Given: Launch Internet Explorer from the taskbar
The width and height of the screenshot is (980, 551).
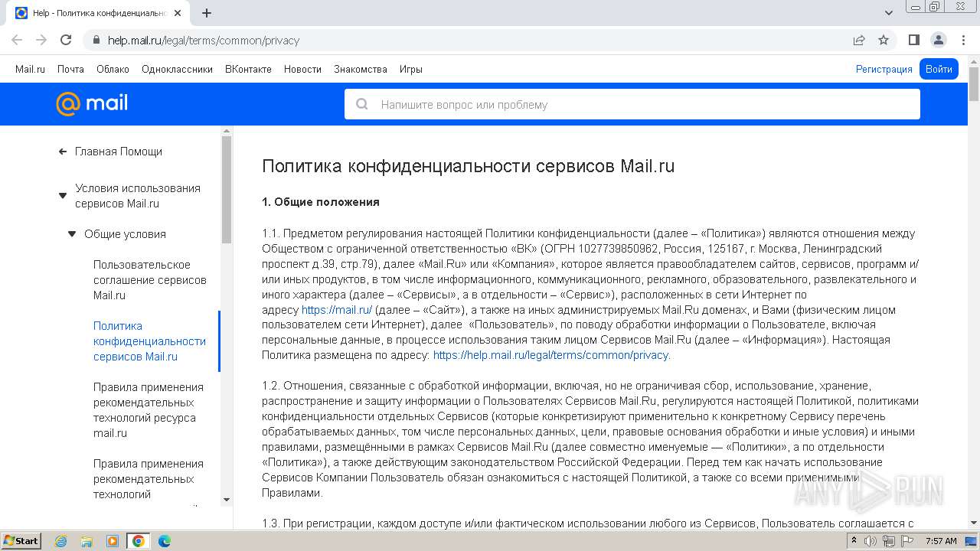Looking at the screenshot, I should tap(61, 541).
